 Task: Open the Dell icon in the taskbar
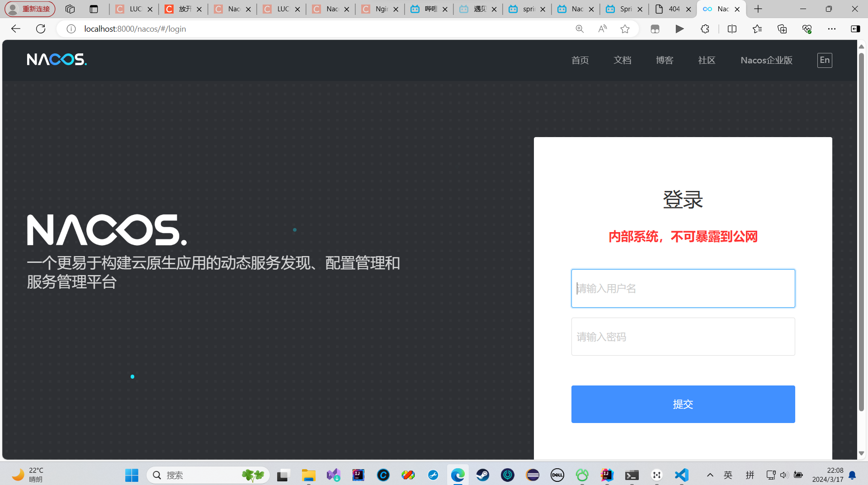point(557,475)
